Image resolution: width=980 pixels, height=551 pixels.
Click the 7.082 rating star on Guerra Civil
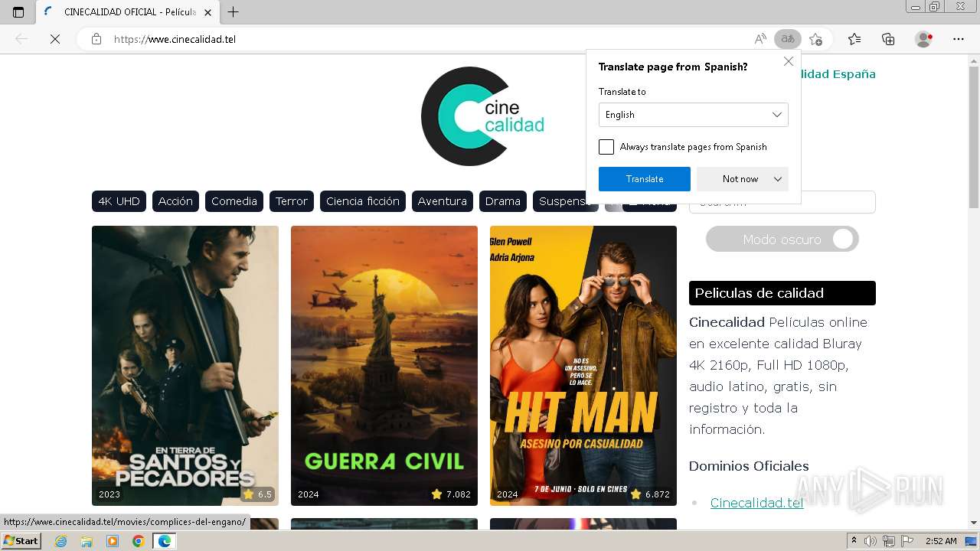click(437, 494)
